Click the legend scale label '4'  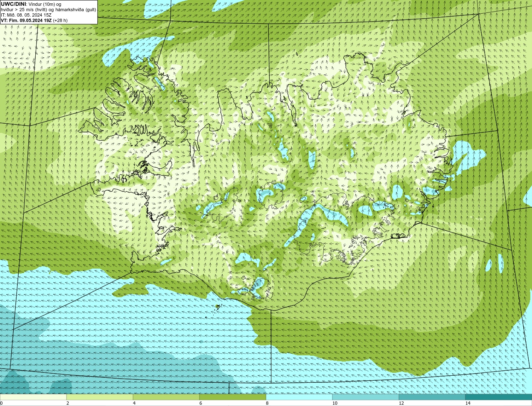[x=134, y=403]
